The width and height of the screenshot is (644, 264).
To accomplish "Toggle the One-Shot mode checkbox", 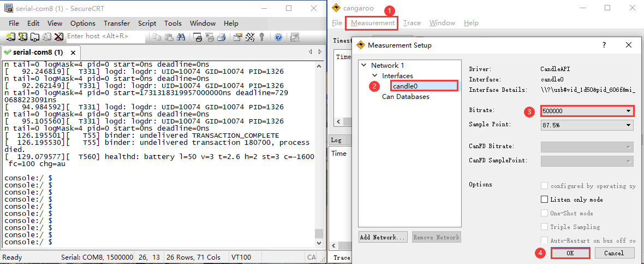I will [544, 213].
